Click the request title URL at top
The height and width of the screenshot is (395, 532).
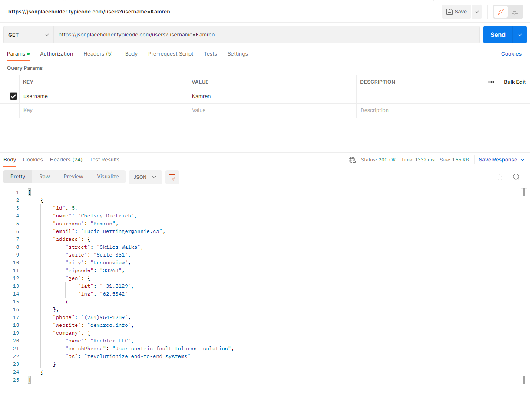pyautogui.click(x=89, y=12)
